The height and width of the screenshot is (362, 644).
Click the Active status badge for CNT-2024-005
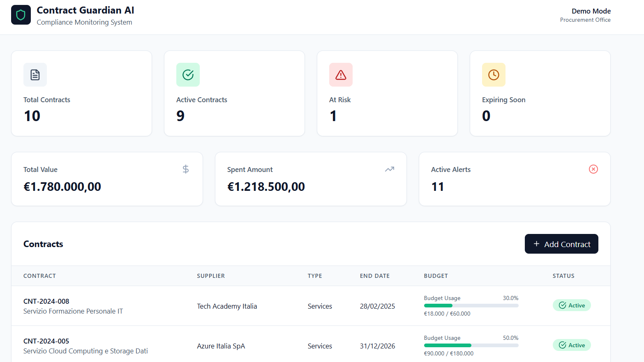571,345
